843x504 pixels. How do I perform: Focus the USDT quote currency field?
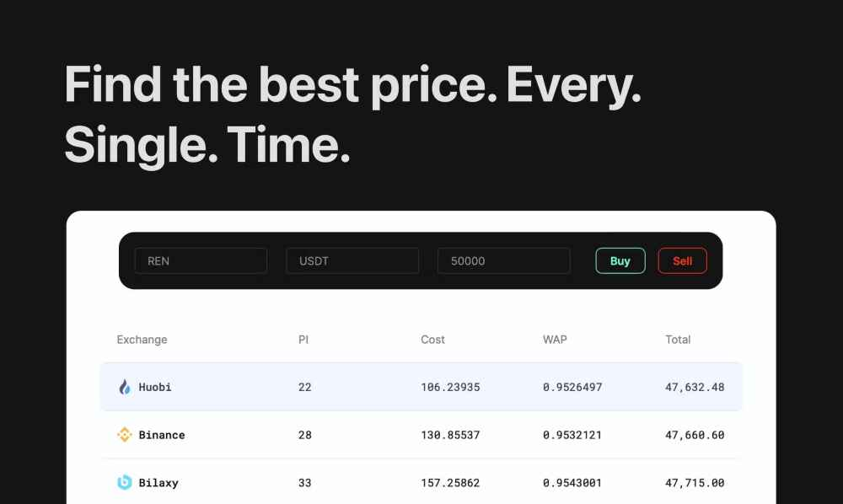click(x=352, y=261)
